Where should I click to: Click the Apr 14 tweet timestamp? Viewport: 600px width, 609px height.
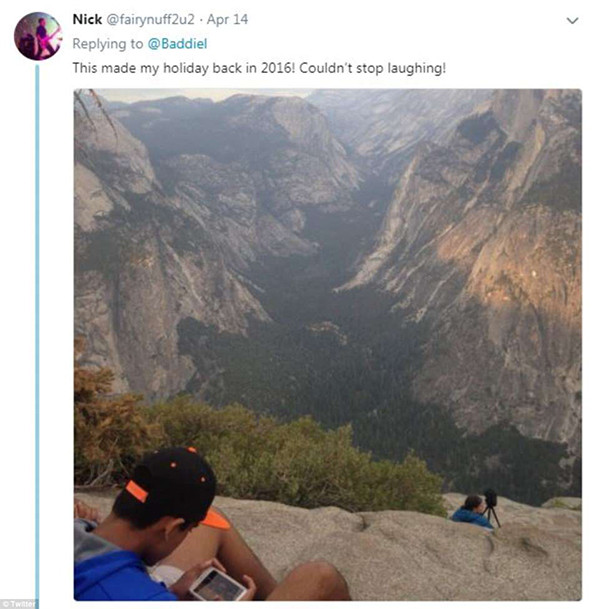click(233, 21)
